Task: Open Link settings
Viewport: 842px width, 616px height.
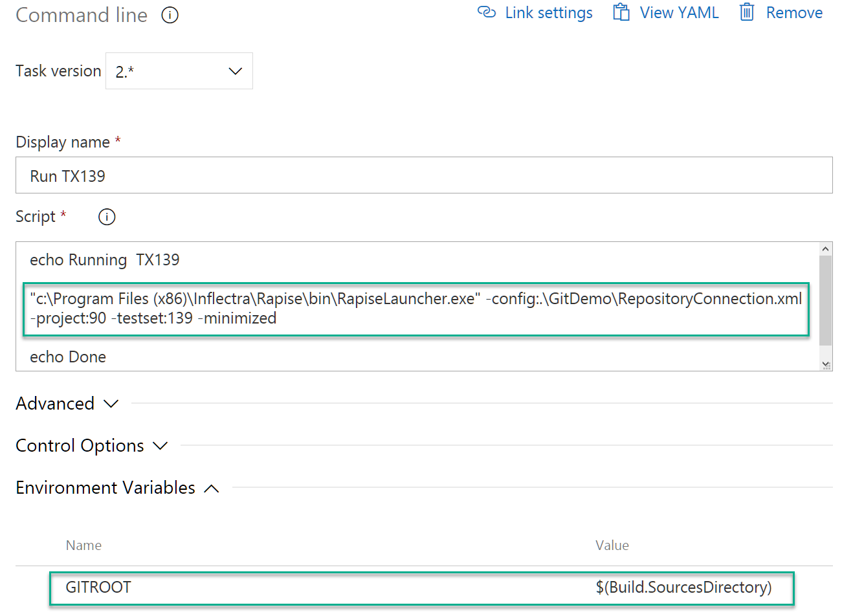Action: (x=548, y=12)
